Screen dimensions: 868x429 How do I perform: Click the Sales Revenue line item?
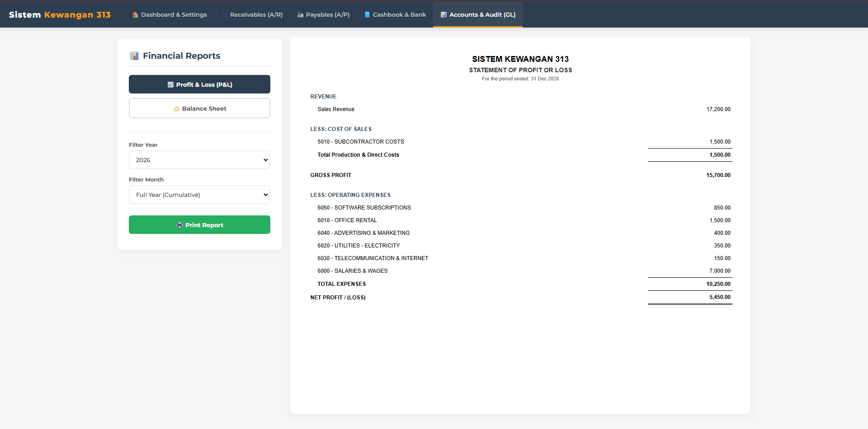[x=336, y=109]
